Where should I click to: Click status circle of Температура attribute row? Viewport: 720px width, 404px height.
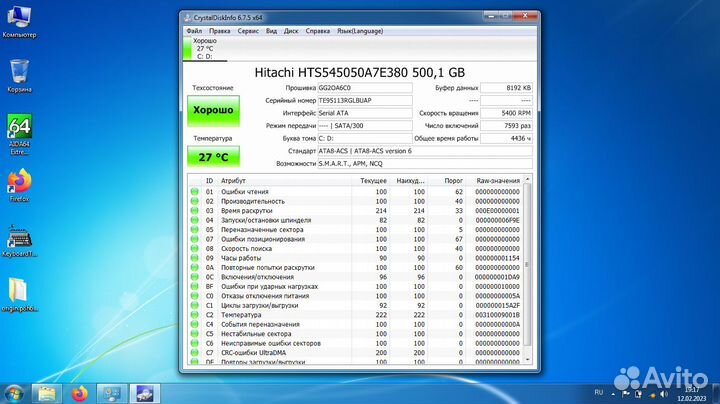[x=195, y=315]
